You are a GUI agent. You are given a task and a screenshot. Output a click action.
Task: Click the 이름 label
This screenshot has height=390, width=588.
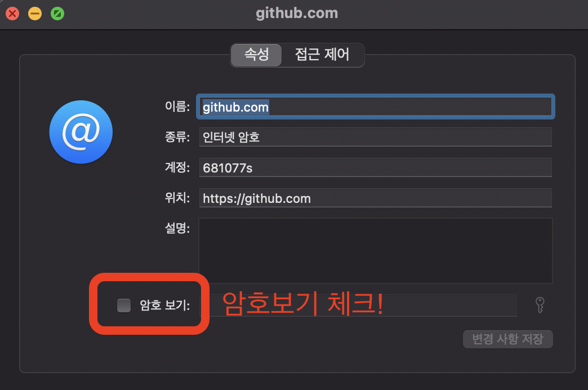click(x=177, y=107)
